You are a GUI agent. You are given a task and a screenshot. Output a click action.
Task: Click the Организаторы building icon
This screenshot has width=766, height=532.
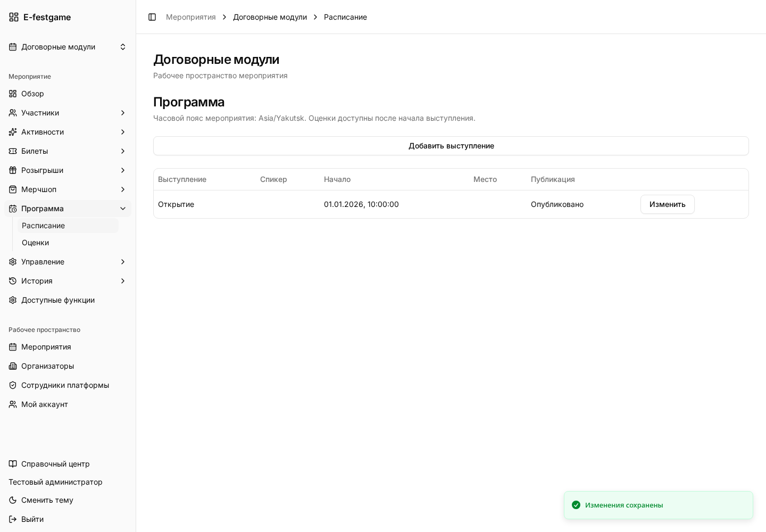click(x=13, y=366)
